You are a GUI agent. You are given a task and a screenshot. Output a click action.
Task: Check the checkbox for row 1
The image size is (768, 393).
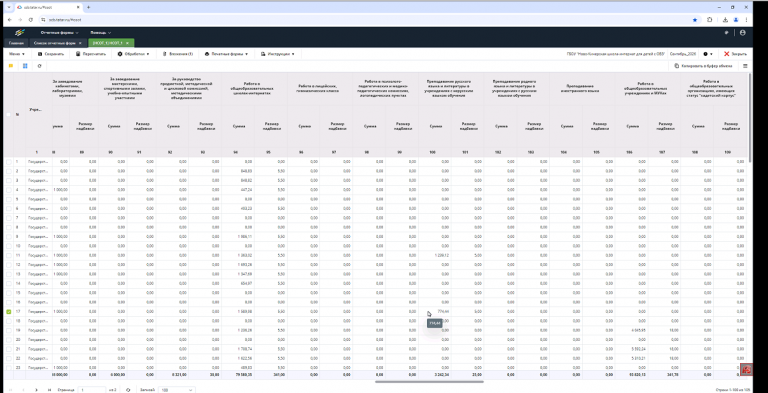(8, 161)
